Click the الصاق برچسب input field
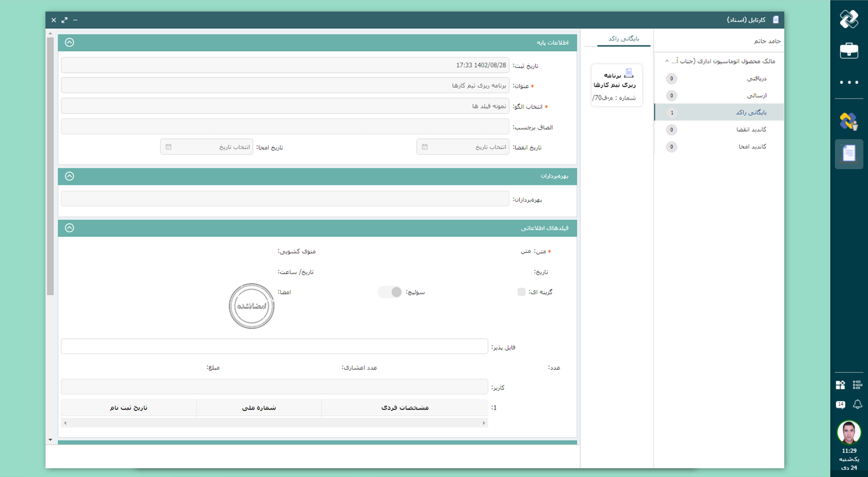 click(285, 127)
